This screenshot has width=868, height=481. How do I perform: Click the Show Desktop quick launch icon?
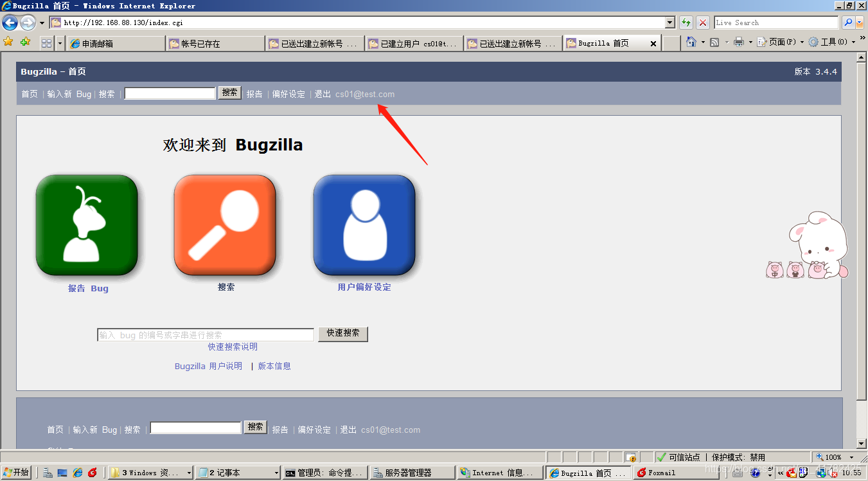pos(63,473)
